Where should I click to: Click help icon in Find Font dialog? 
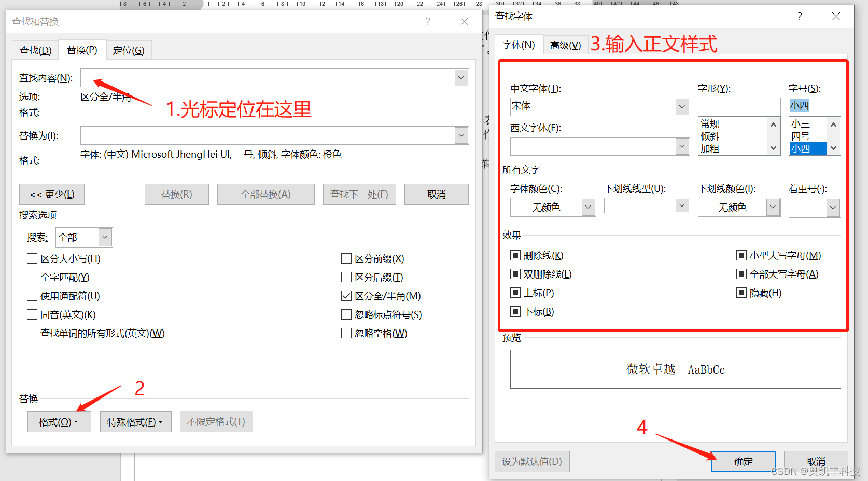tap(800, 17)
